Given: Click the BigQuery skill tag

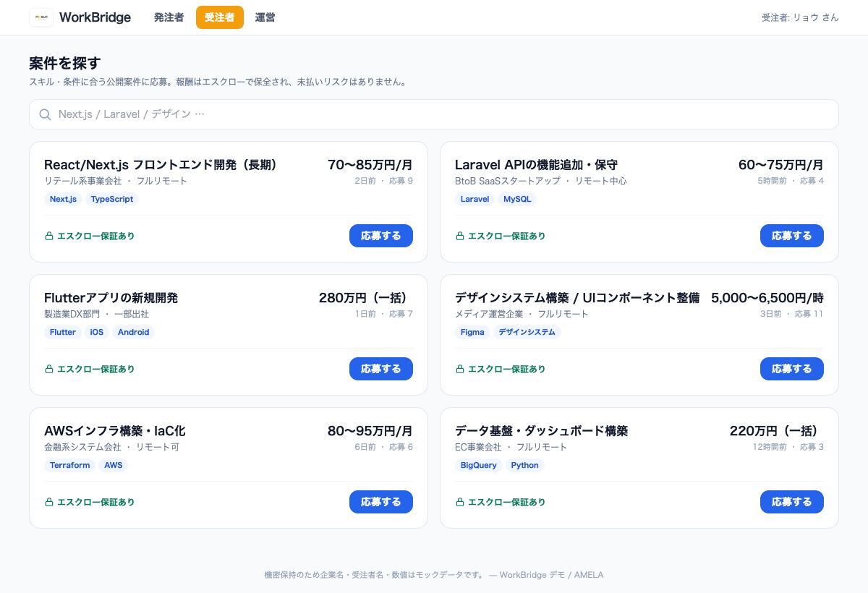Looking at the screenshot, I should (x=479, y=465).
